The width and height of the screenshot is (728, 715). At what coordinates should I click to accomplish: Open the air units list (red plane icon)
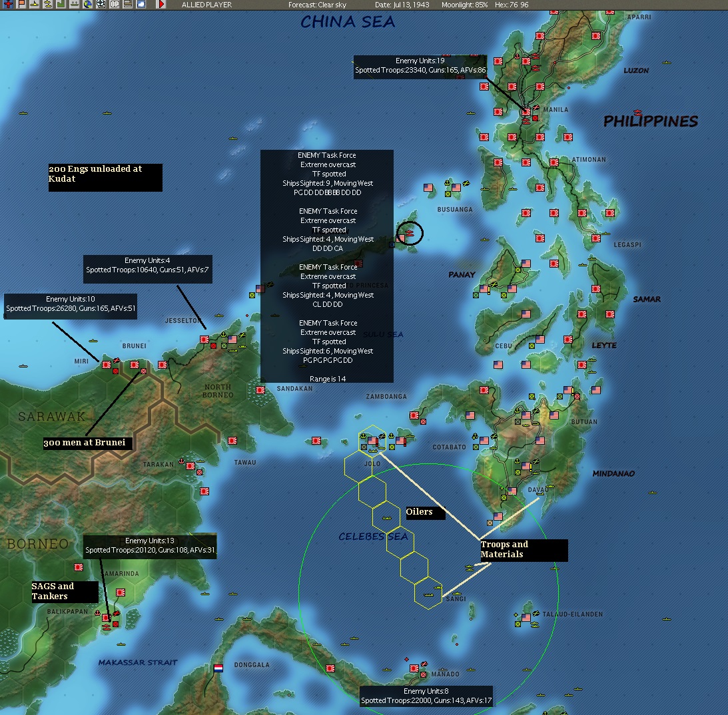point(8,4)
